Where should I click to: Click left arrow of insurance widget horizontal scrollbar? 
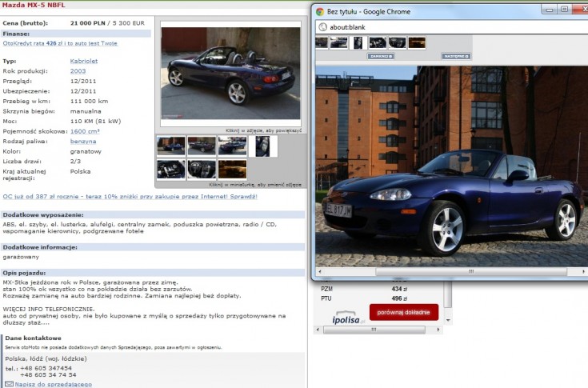(x=318, y=330)
